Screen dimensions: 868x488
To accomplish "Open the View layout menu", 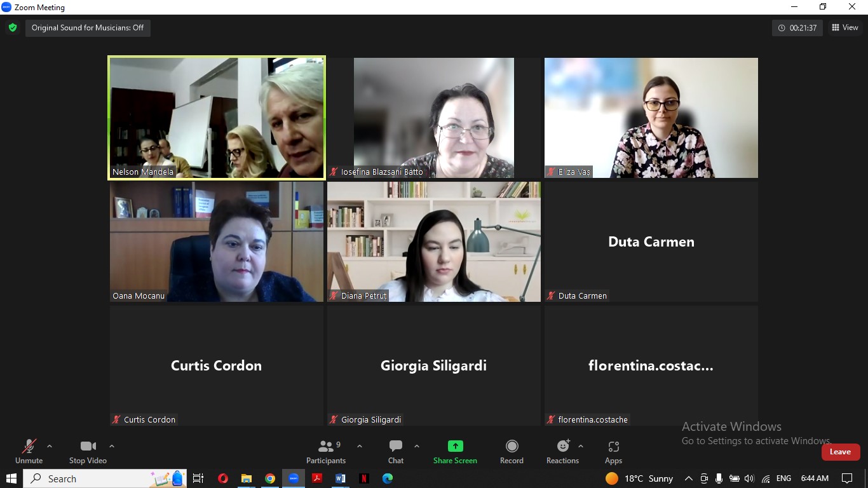I will click(x=844, y=27).
